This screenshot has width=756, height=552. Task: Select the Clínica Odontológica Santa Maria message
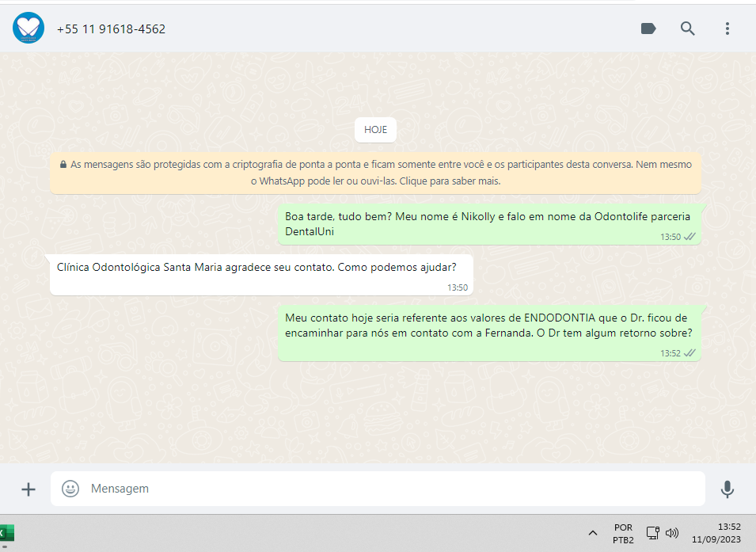[x=261, y=275]
